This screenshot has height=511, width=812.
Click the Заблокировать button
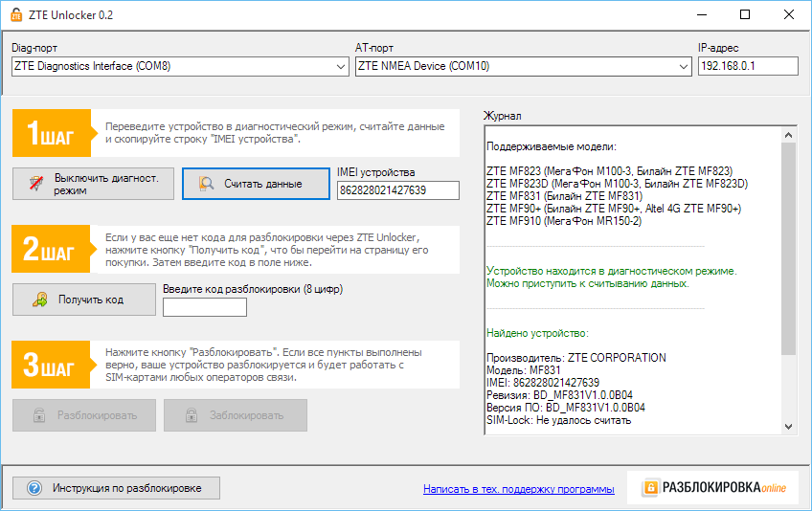236,415
